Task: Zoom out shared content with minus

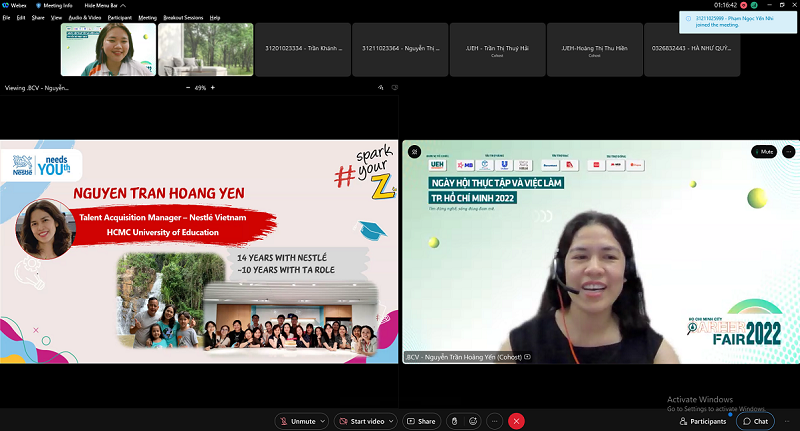Action: [188, 88]
